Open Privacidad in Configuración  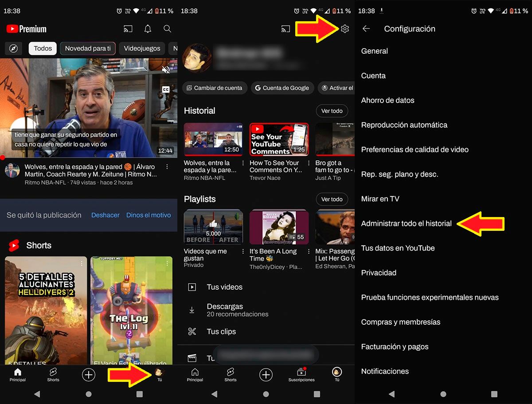(x=379, y=272)
